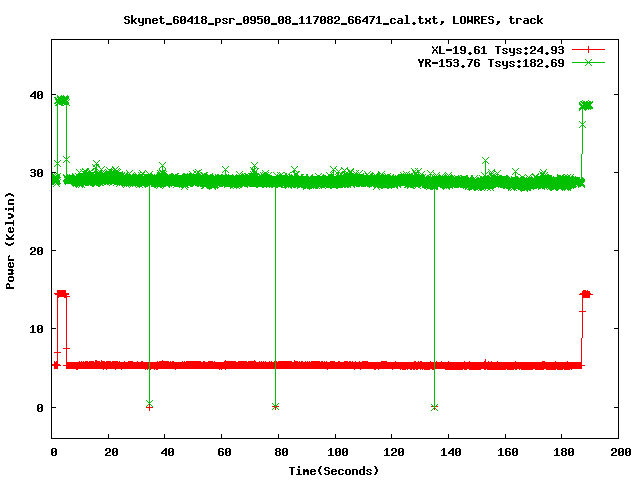
Task: Click the x-axis tick label 60
Action: point(224,452)
